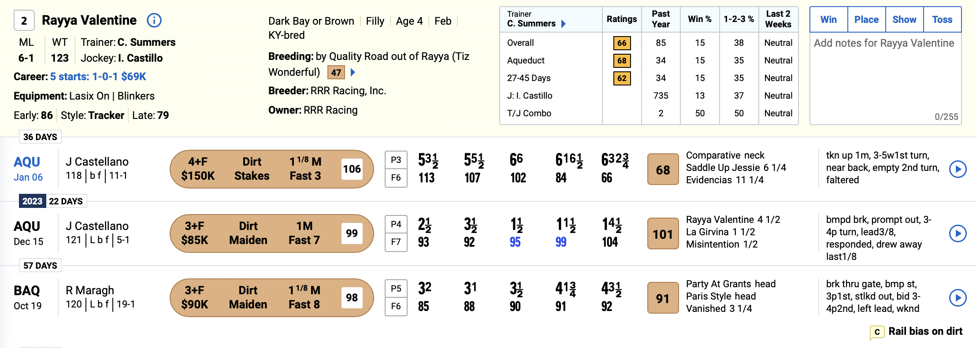Select the Toss button
This screenshot has height=348, width=980.
(x=942, y=19)
